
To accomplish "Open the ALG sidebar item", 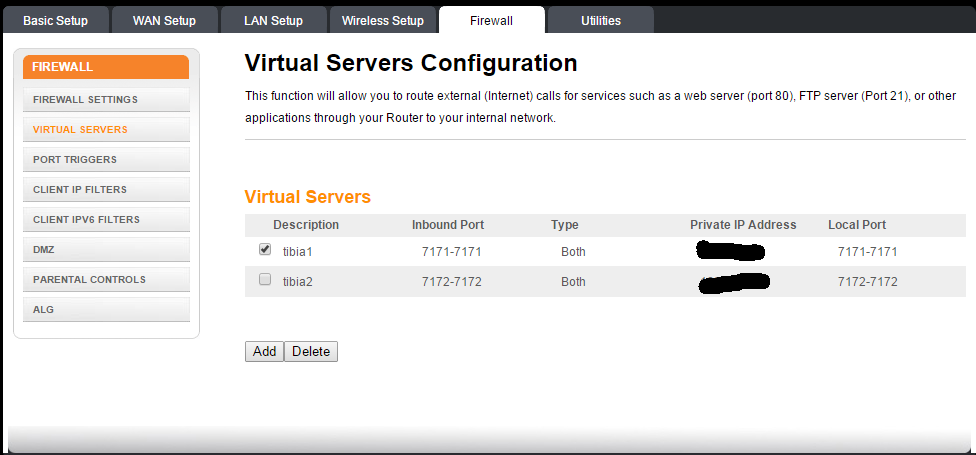I will tap(106, 309).
